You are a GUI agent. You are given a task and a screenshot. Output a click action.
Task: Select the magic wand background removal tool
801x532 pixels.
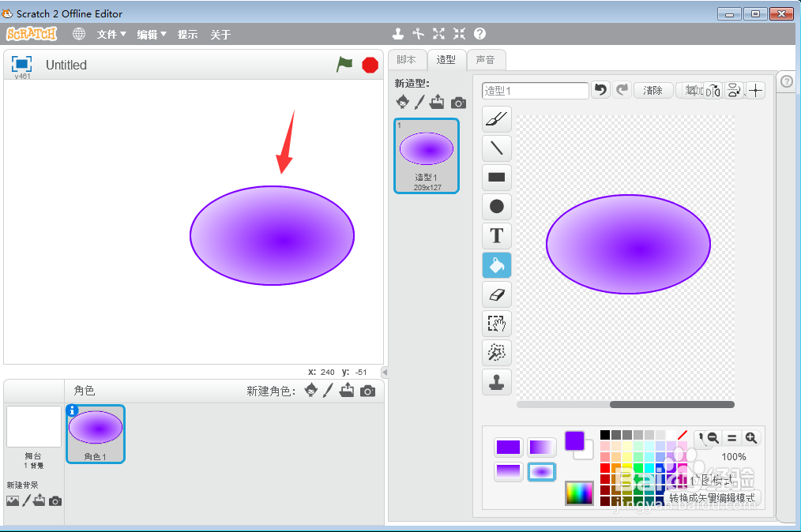497,352
